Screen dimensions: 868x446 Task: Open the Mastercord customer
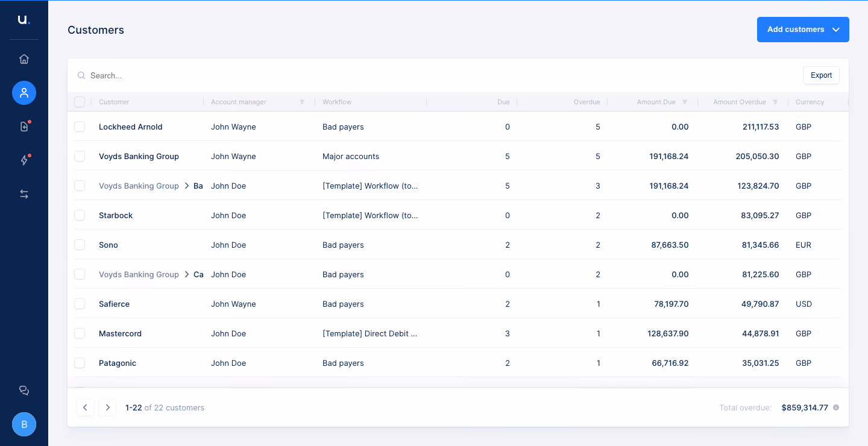tap(121, 333)
